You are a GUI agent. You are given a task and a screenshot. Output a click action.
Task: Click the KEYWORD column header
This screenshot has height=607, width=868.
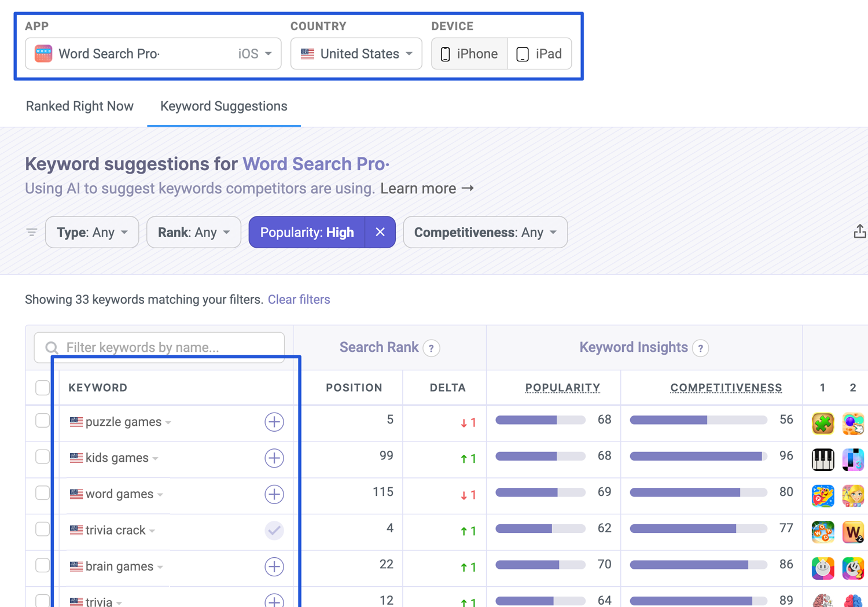(x=98, y=388)
